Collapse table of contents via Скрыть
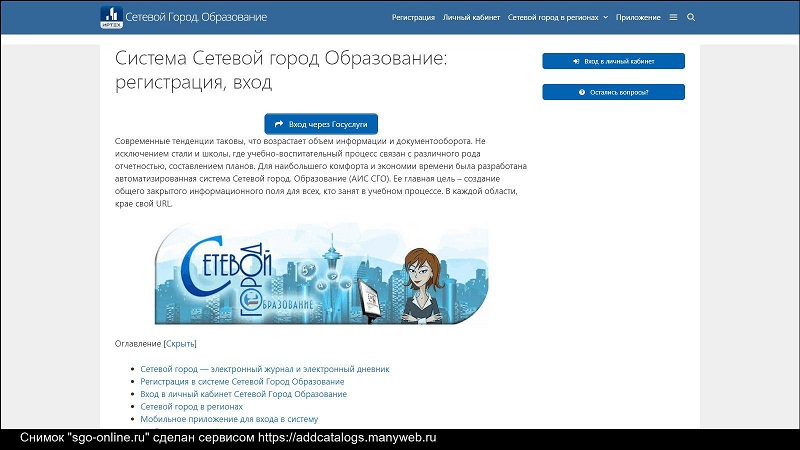 180,344
